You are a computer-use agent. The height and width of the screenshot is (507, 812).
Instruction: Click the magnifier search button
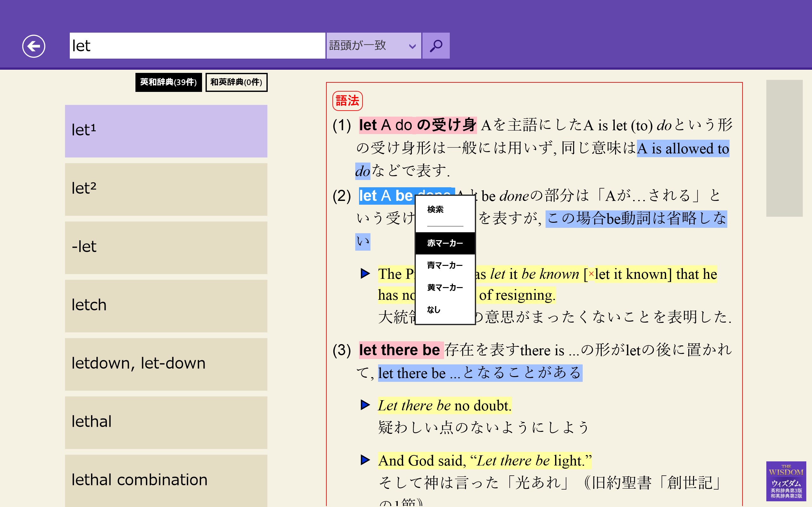[435, 46]
